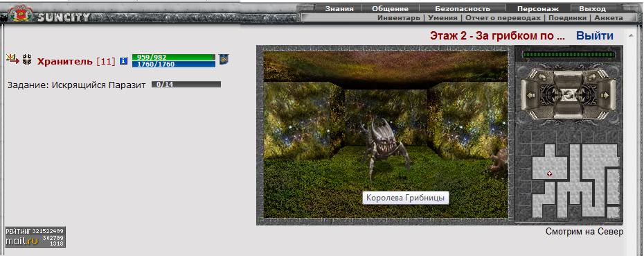Click the green health bar 959/982

click(174, 57)
